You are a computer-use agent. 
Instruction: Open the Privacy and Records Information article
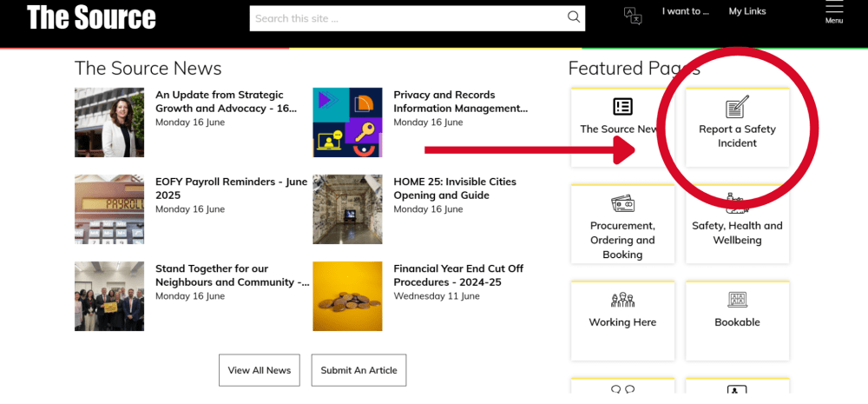460,102
